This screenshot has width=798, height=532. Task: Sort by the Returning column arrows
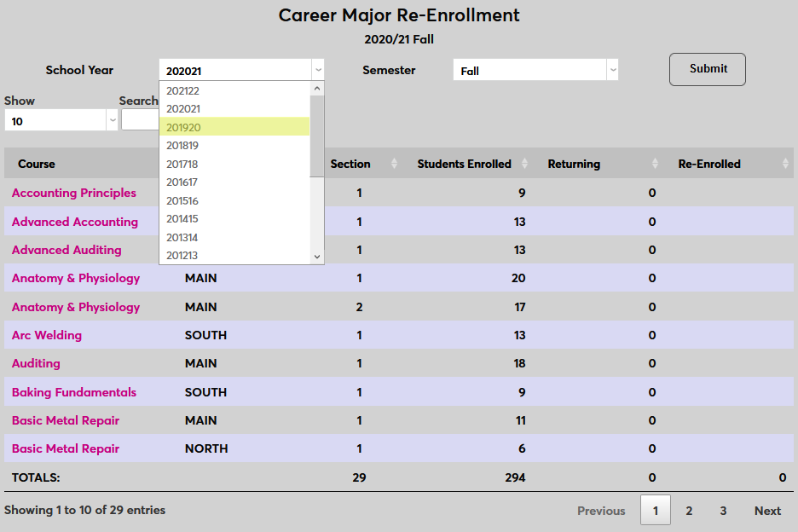655,164
